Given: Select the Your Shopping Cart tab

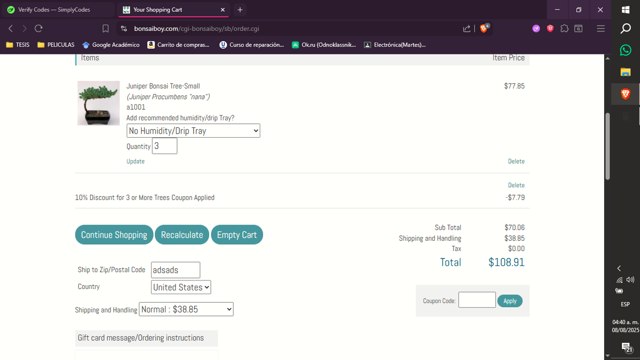Looking at the screenshot, I should coord(173,9).
